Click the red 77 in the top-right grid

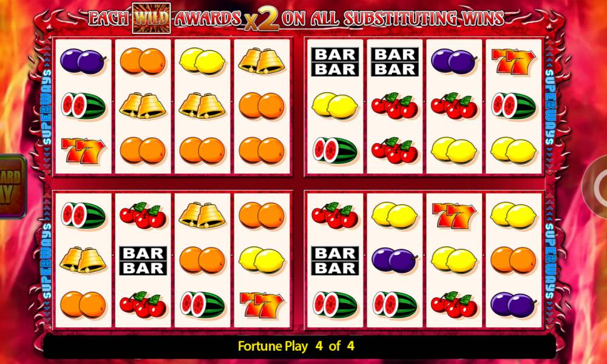pyautogui.click(x=514, y=61)
